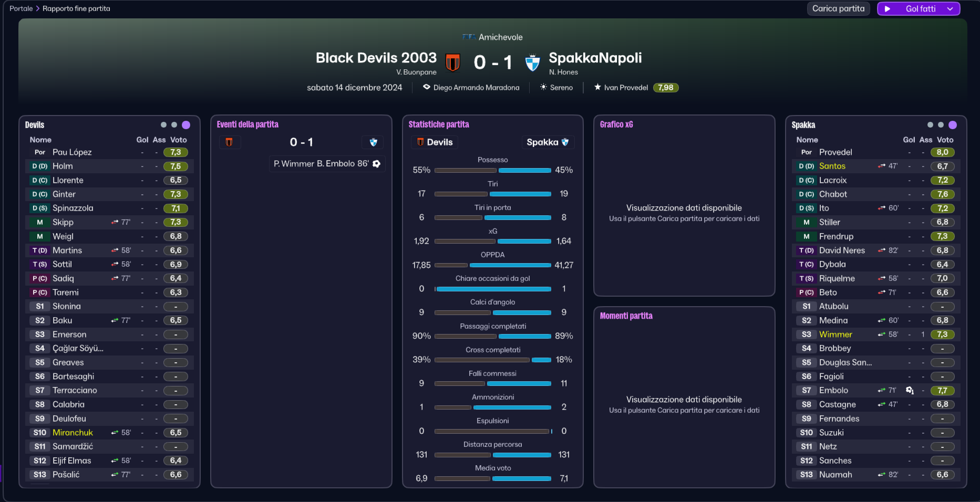Open the Spakka team selector in statistics
980x502 pixels.
pyautogui.click(x=548, y=142)
